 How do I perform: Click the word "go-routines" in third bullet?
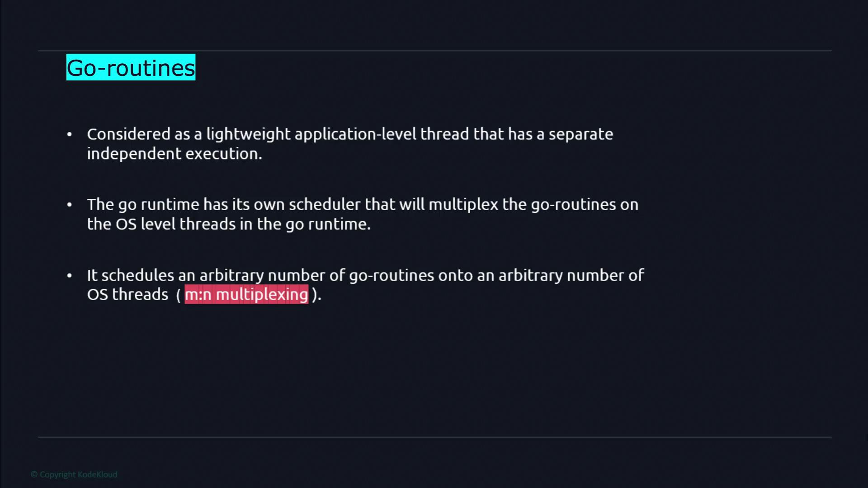[x=392, y=275]
